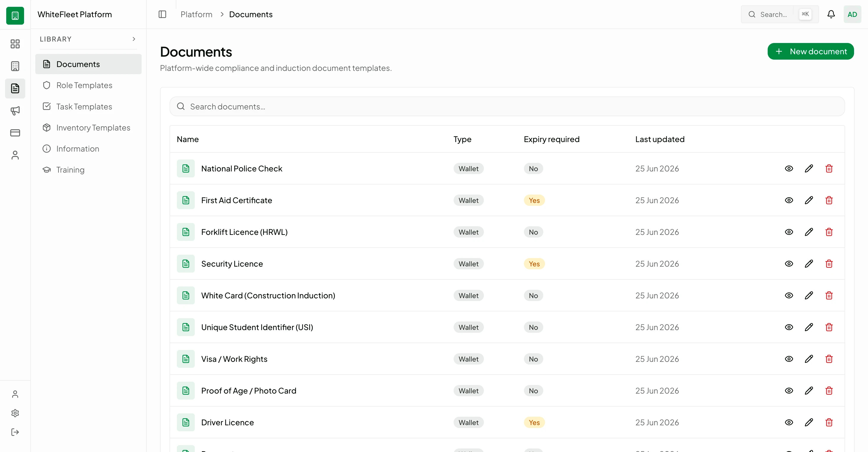Click the Driver Licence row name
Screen dimensions: 868x452
click(x=227, y=422)
